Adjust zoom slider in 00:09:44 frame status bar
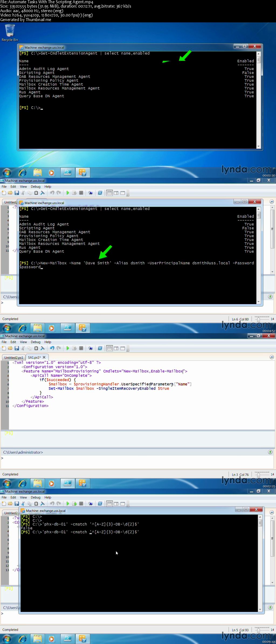This screenshot has width=276, height=644. point(258,630)
